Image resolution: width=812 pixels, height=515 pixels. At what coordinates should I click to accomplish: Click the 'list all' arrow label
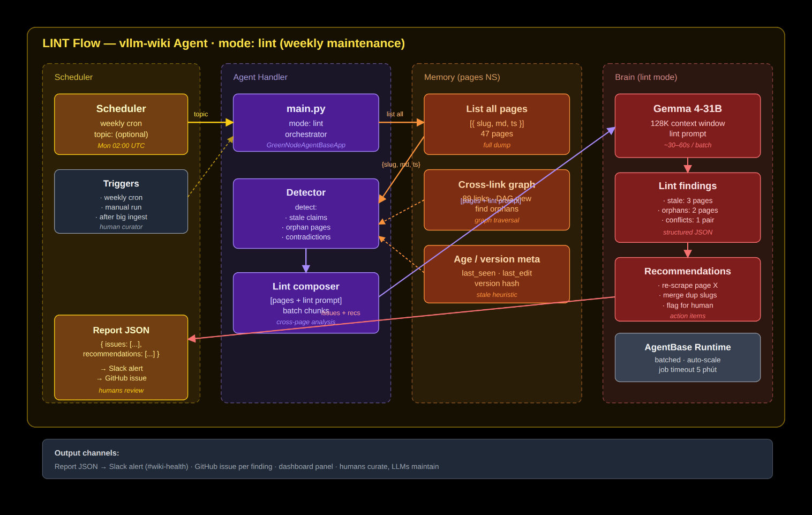click(x=395, y=114)
